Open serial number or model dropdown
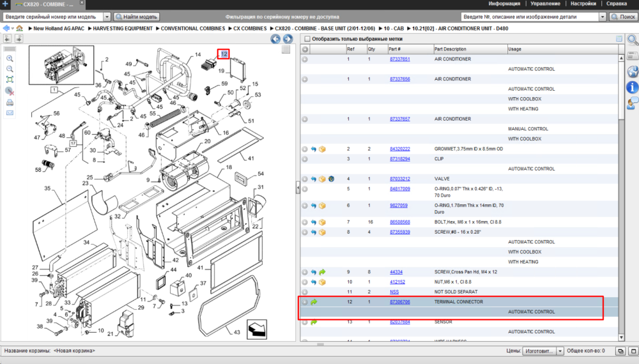 tap(107, 17)
